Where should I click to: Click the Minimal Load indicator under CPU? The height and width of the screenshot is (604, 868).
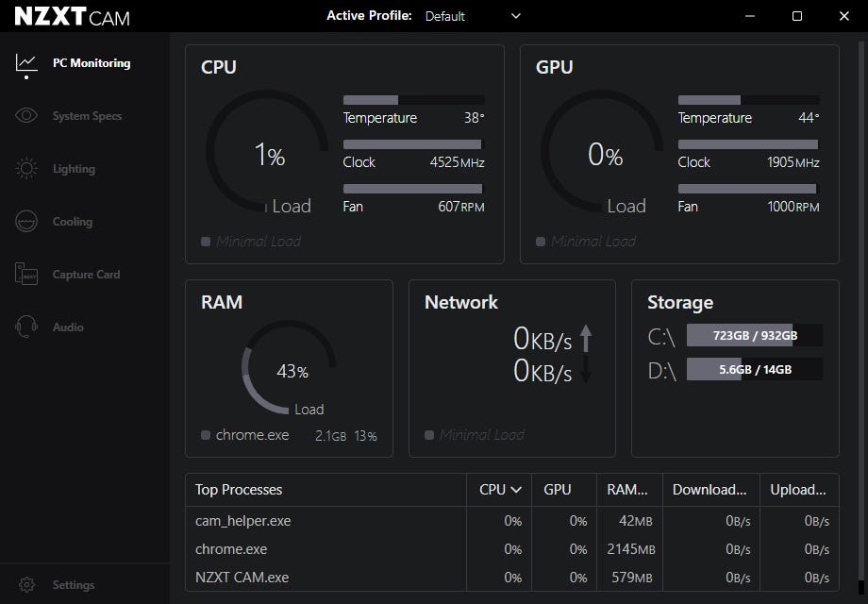(x=251, y=242)
